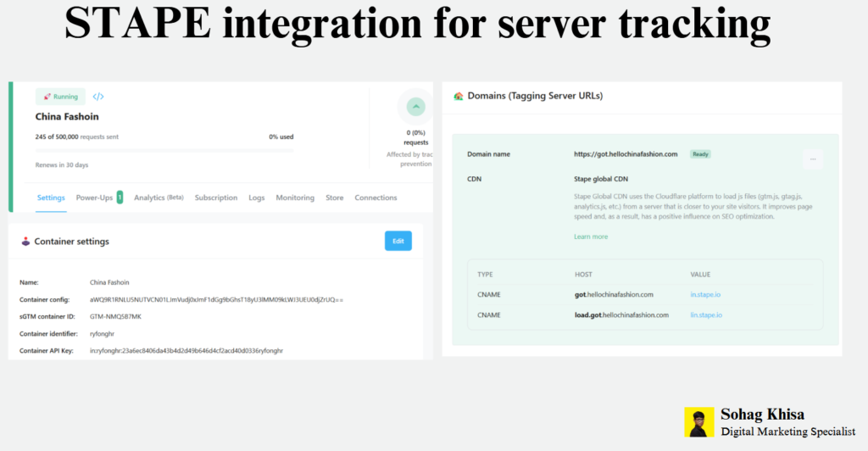868x451 pixels.
Task: Click the Ready status badge
Action: pyautogui.click(x=700, y=154)
